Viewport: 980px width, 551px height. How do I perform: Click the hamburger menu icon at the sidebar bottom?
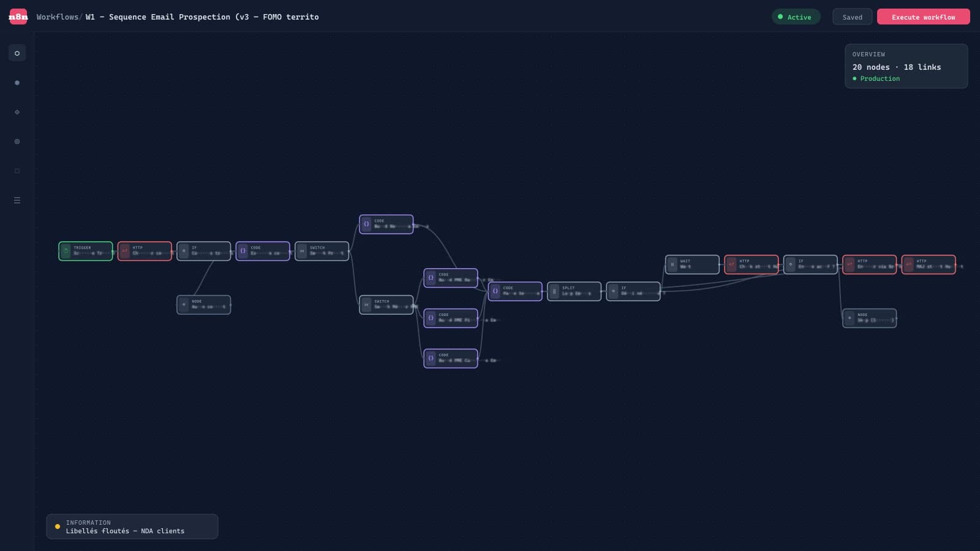[17, 200]
